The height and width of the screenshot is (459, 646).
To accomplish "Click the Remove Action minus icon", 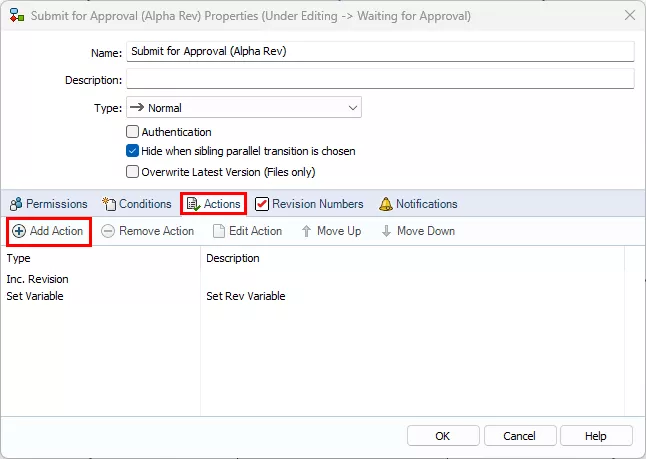I will (109, 231).
